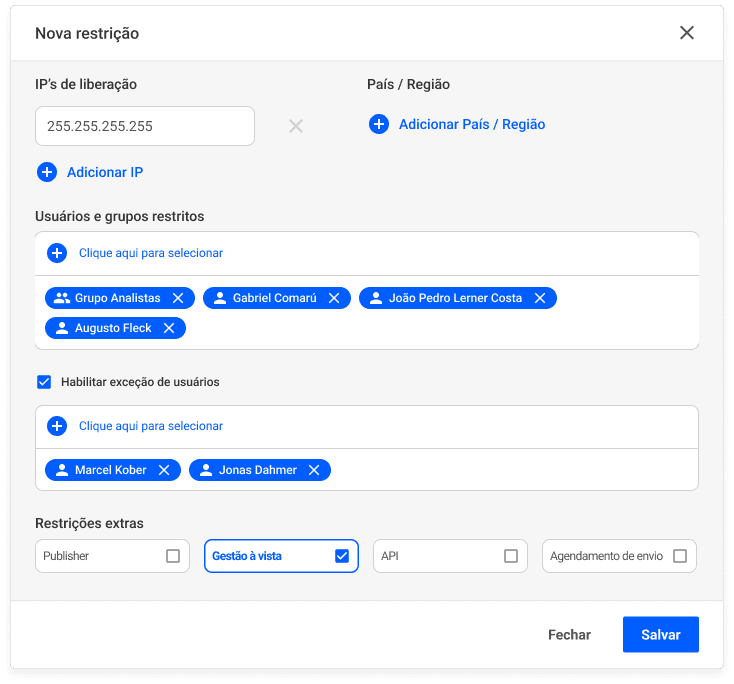
Task: Focus the IP address input field
Action: tap(145, 127)
